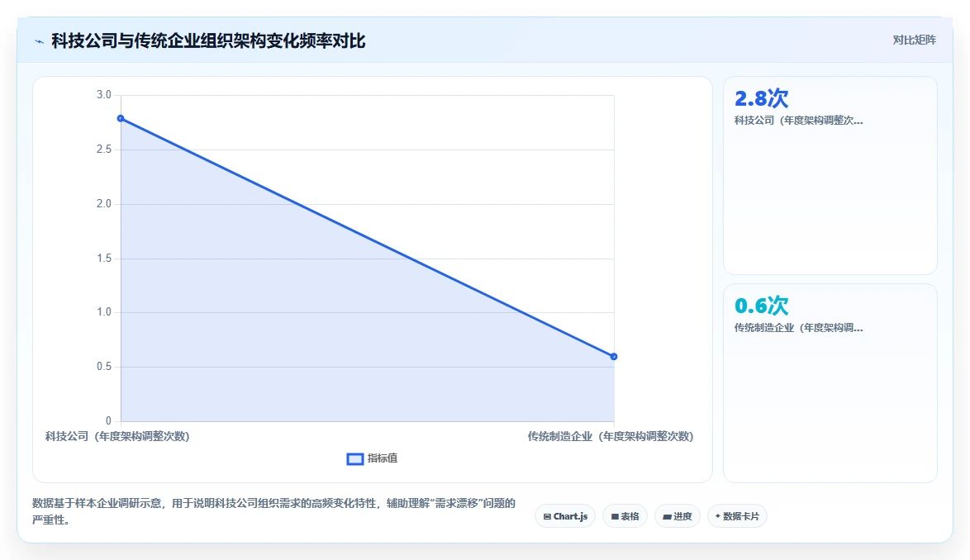Click the 0.6次 metric value
This screenshot has width=970, height=560.
coord(762,306)
